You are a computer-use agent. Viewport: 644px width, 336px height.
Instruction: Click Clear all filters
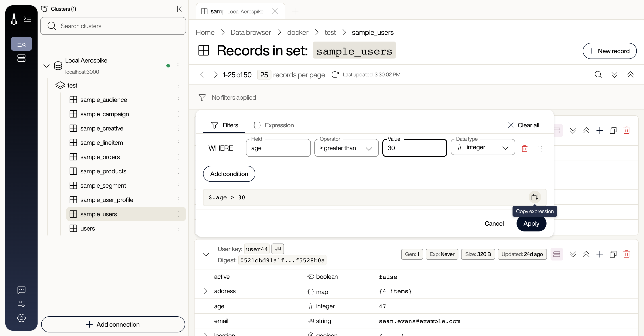523,125
